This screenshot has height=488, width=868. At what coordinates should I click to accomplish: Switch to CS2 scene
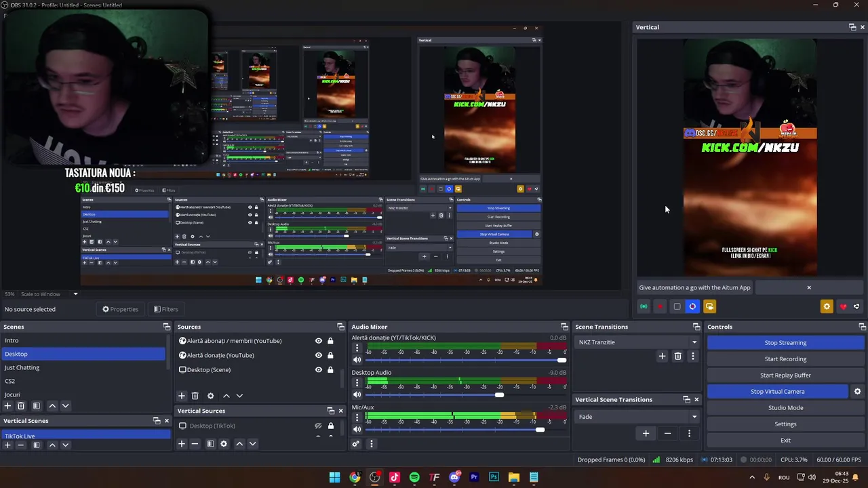pos(84,381)
